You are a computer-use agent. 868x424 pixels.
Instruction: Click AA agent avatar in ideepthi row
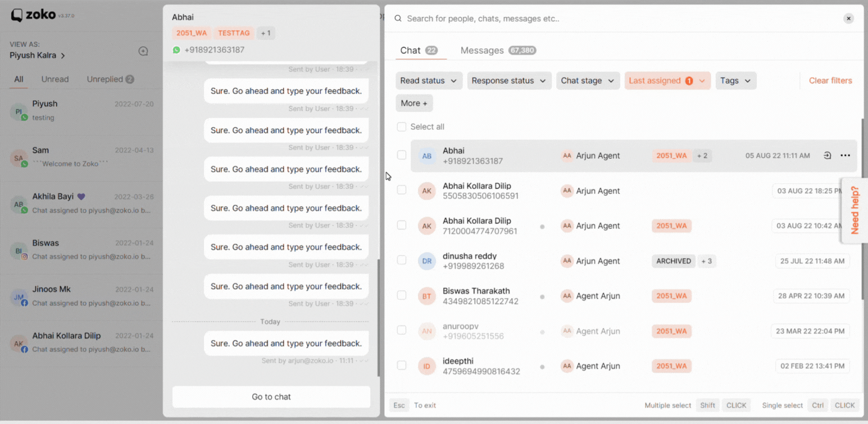(567, 366)
